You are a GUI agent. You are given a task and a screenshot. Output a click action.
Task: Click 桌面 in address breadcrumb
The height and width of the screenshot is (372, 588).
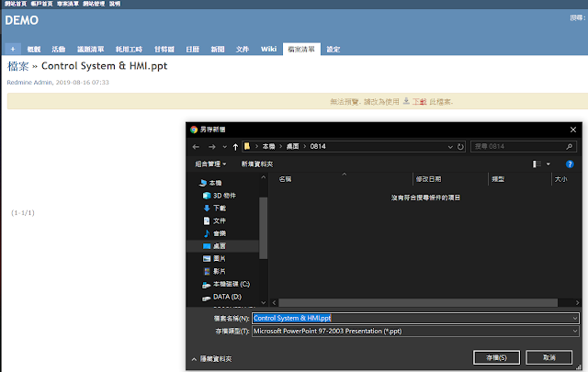coord(292,146)
